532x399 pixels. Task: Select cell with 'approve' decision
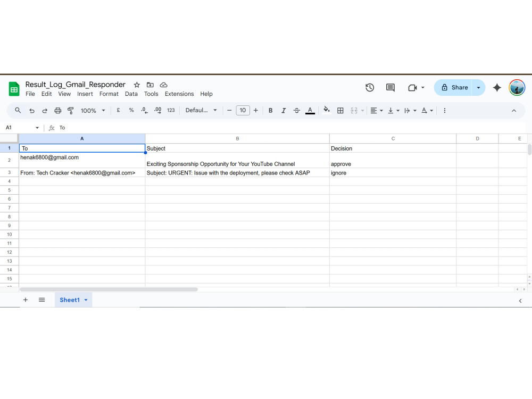click(393, 160)
